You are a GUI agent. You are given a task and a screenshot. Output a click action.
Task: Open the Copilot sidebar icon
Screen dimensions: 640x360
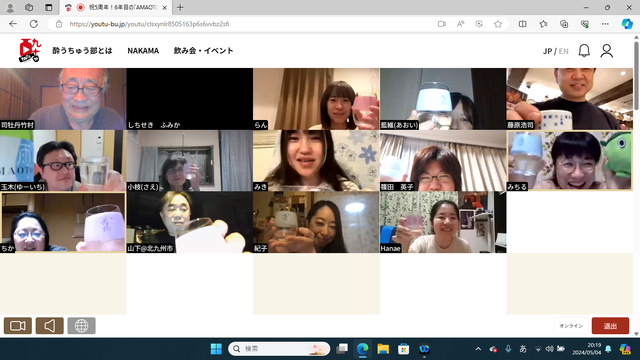coord(627,24)
